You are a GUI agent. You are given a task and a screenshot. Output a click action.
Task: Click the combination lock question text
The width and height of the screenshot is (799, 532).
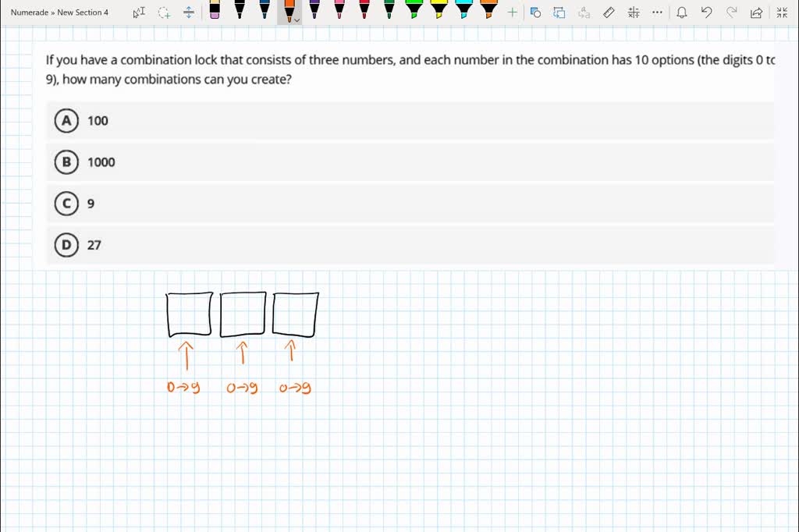click(410, 69)
